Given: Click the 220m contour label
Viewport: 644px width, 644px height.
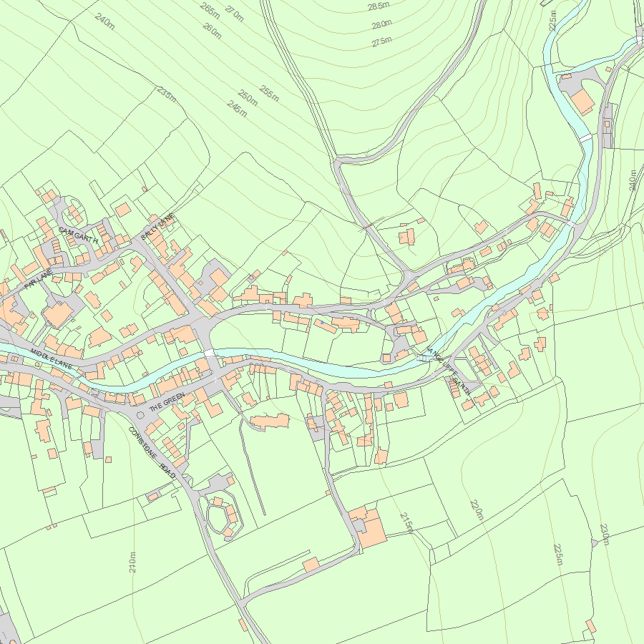Looking at the screenshot, I should tap(477, 510).
